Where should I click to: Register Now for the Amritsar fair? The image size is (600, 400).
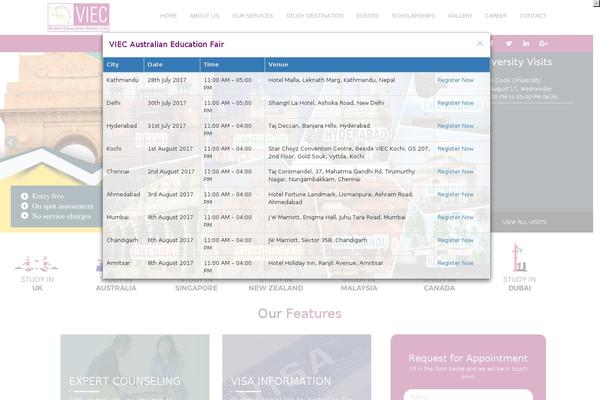pyautogui.click(x=455, y=263)
